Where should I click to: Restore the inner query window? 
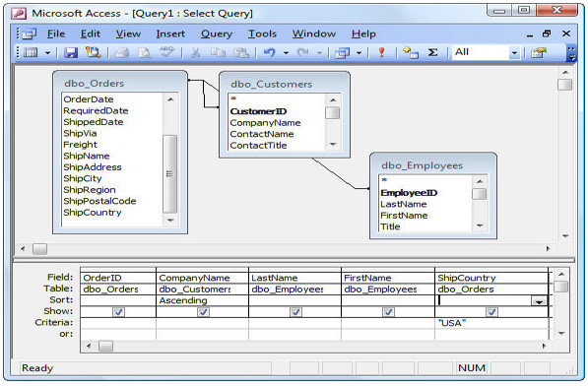[x=547, y=34]
